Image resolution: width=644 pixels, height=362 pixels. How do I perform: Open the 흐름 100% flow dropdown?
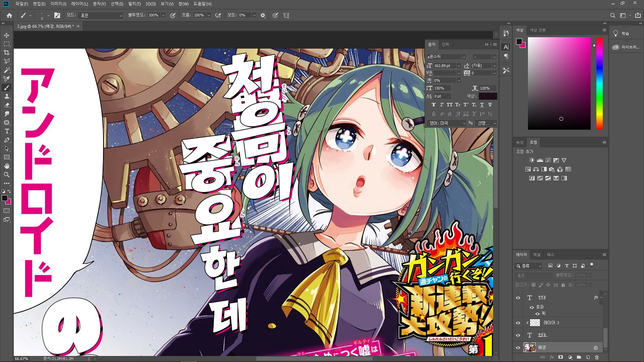[x=208, y=16]
